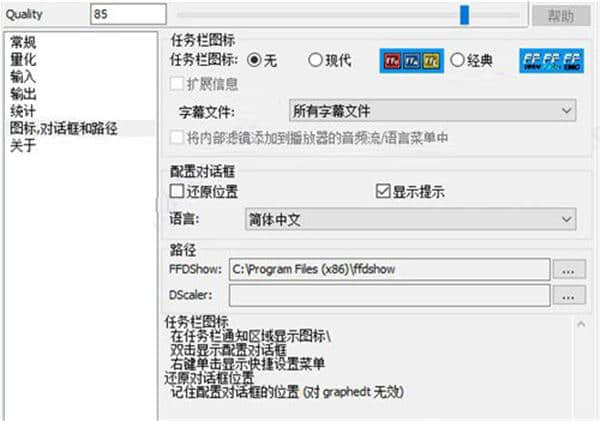Click the DScaler path text field
The width and height of the screenshot is (600, 421).
[x=390, y=295]
